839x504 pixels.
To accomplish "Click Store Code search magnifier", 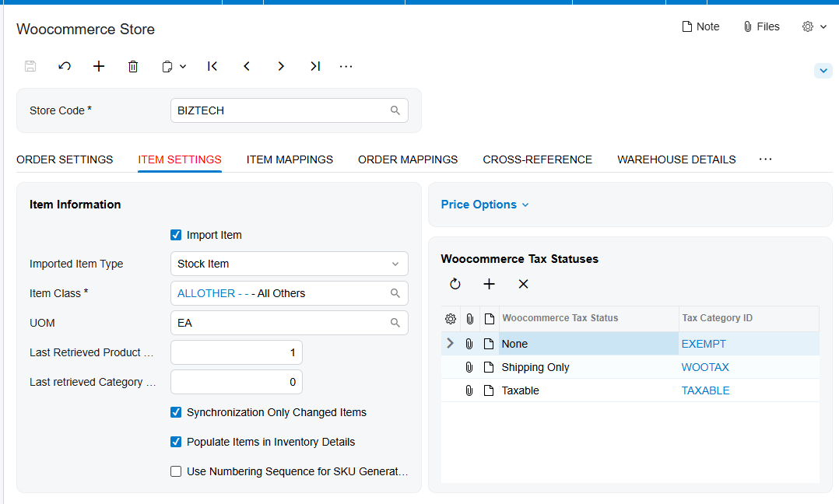I will pos(395,110).
